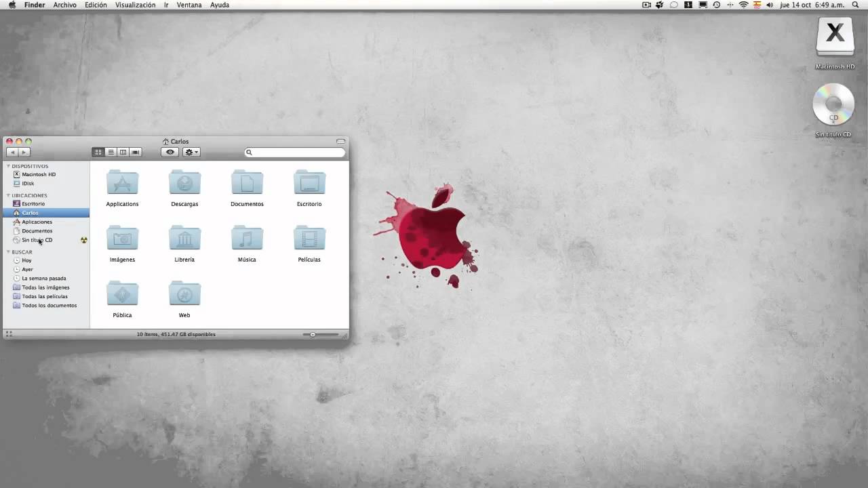
Task: Collapse the UBICACIONES sidebar section
Action: tap(9, 195)
